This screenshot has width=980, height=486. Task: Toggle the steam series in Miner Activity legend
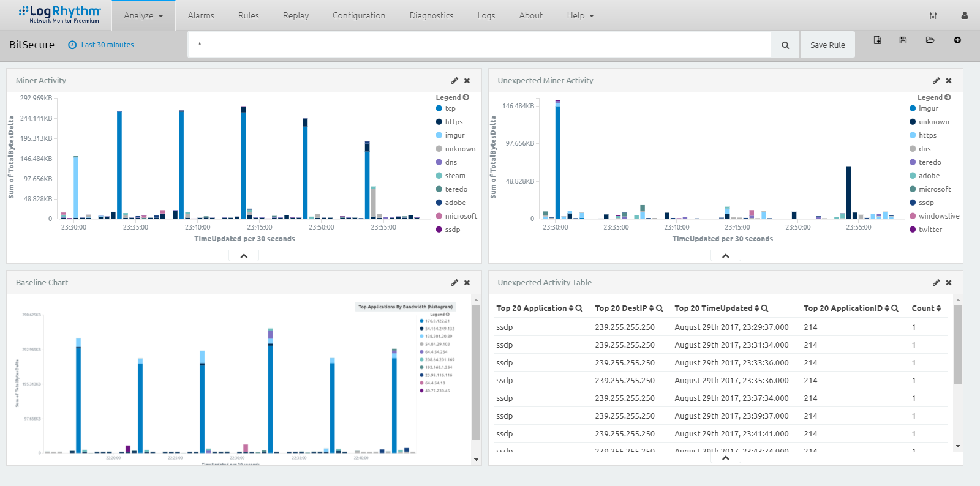(x=451, y=176)
